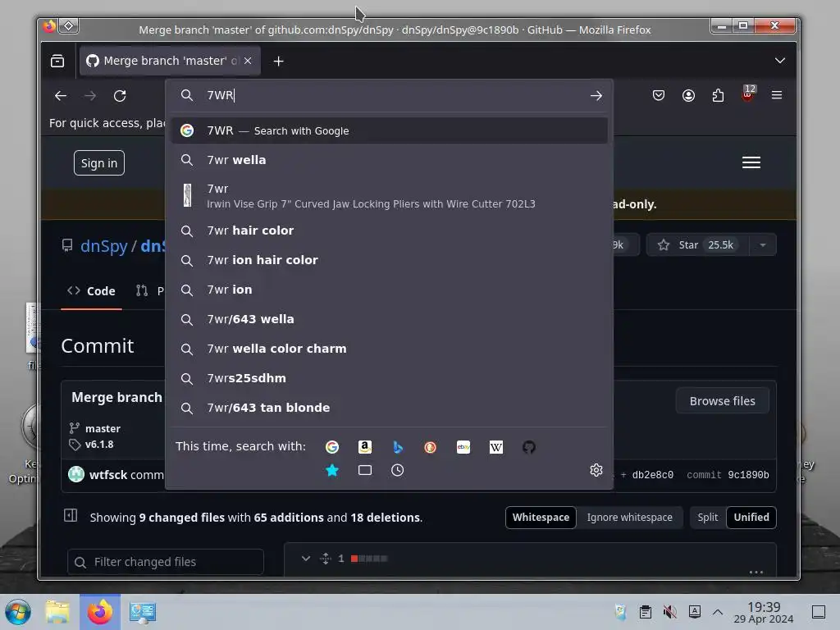Search open tabs with the tab icon
The image size is (840, 630).
[365, 470]
